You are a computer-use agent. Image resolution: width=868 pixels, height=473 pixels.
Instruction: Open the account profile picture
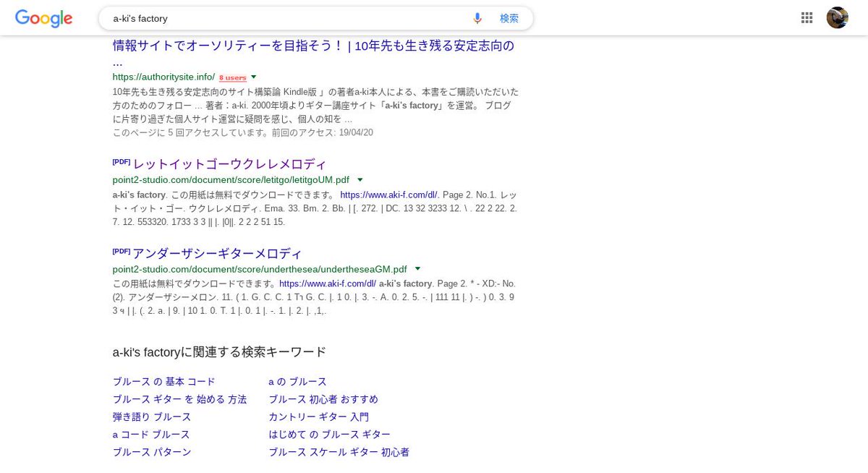838,18
